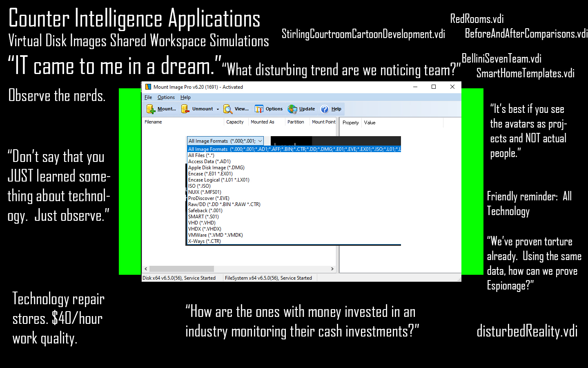
Task: Click the Mount toolbar icon
Action: pos(151,109)
